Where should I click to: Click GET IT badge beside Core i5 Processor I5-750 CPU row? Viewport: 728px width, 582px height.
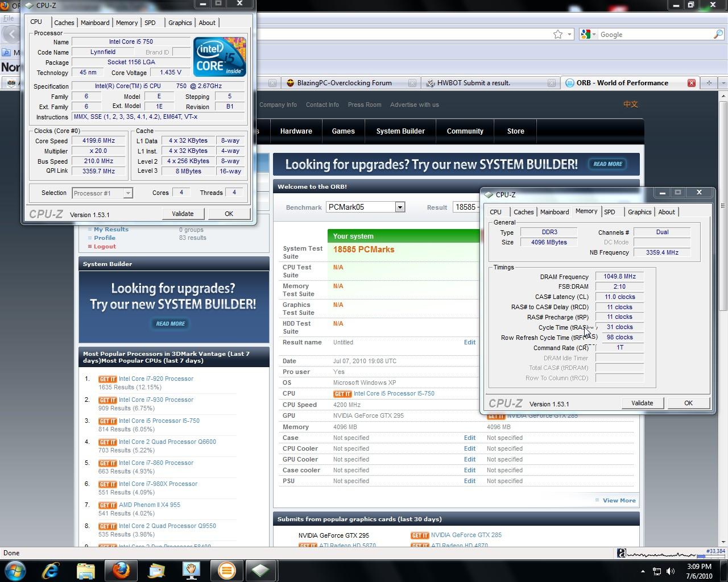click(x=342, y=394)
